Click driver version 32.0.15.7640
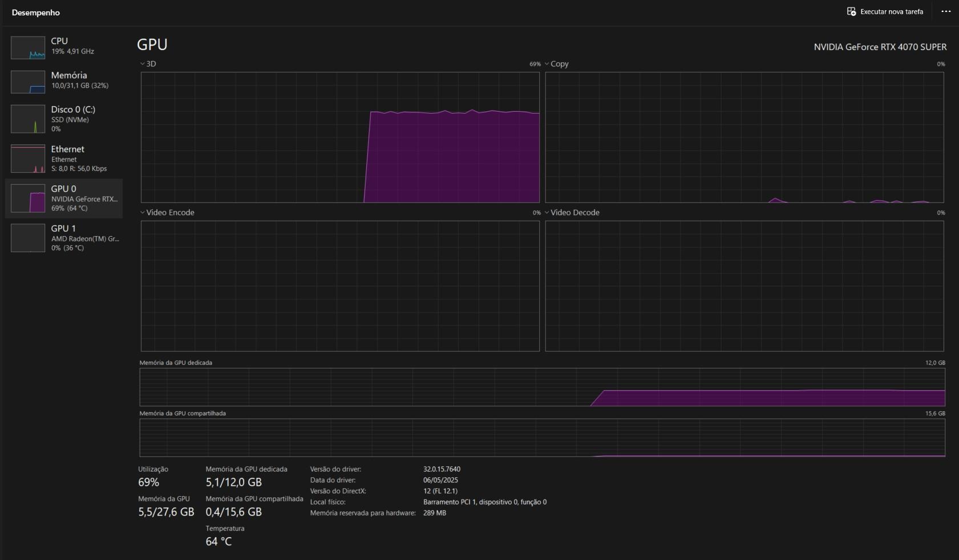Viewport: 959px width, 560px height. [442, 469]
